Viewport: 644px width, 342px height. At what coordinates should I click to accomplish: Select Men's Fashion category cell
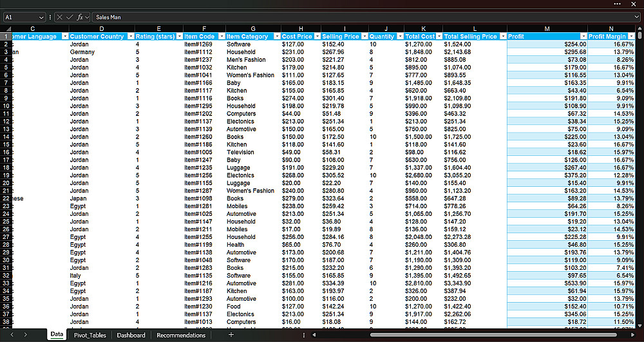(x=253, y=60)
